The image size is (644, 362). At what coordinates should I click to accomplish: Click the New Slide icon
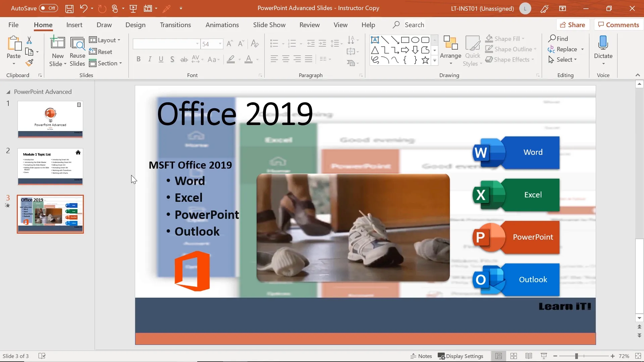click(58, 43)
